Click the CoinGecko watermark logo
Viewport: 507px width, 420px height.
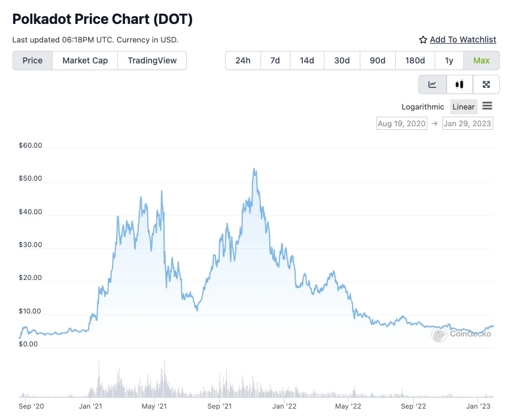pos(461,334)
